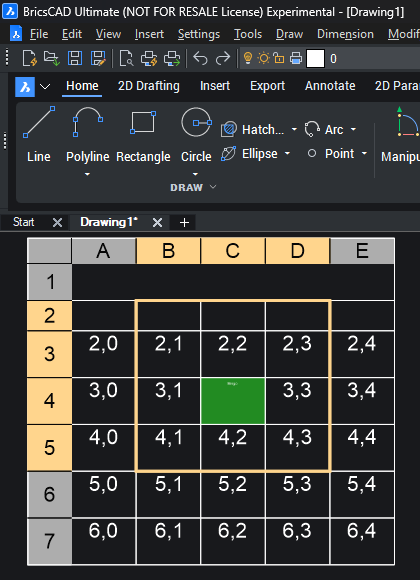Undo the last action

pyautogui.click(x=200, y=58)
